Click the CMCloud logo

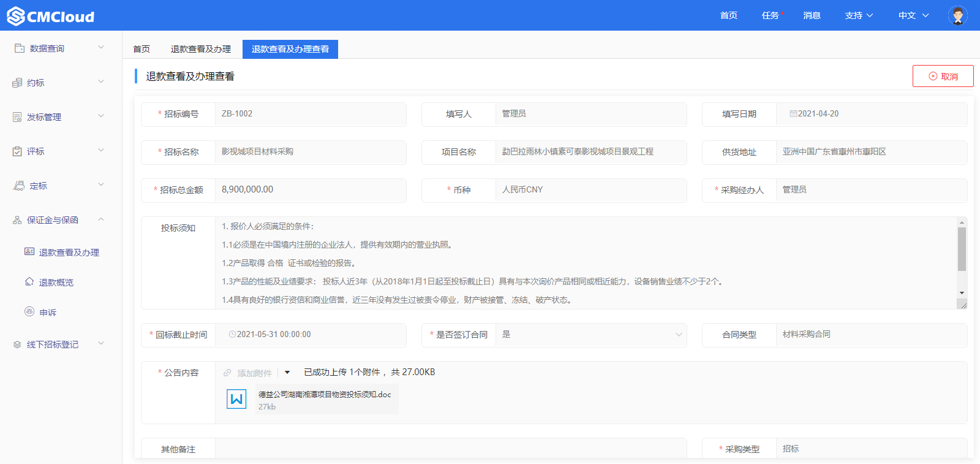coord(51,16)
